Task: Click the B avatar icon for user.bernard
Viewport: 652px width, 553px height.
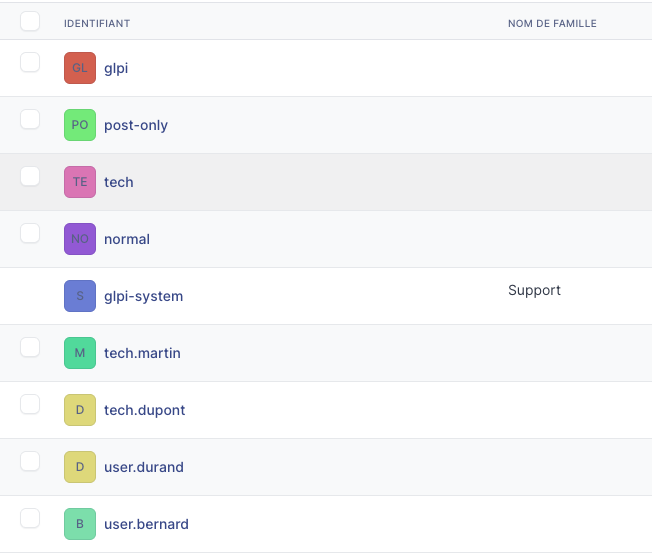Action: point(80,523)
